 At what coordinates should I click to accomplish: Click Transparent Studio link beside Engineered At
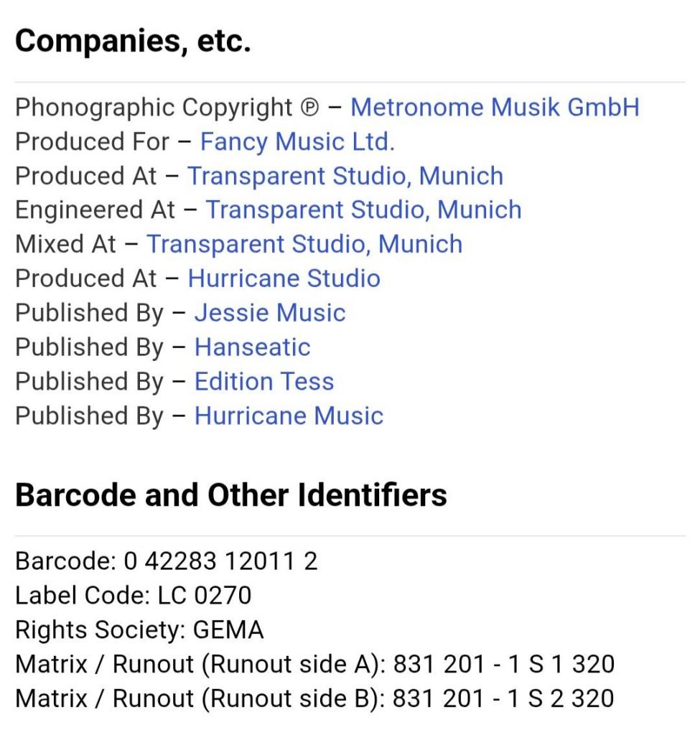tap(363, 210)
